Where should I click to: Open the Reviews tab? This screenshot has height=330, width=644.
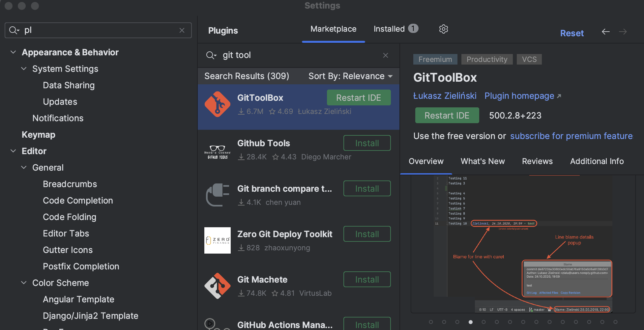pos(537,161)
